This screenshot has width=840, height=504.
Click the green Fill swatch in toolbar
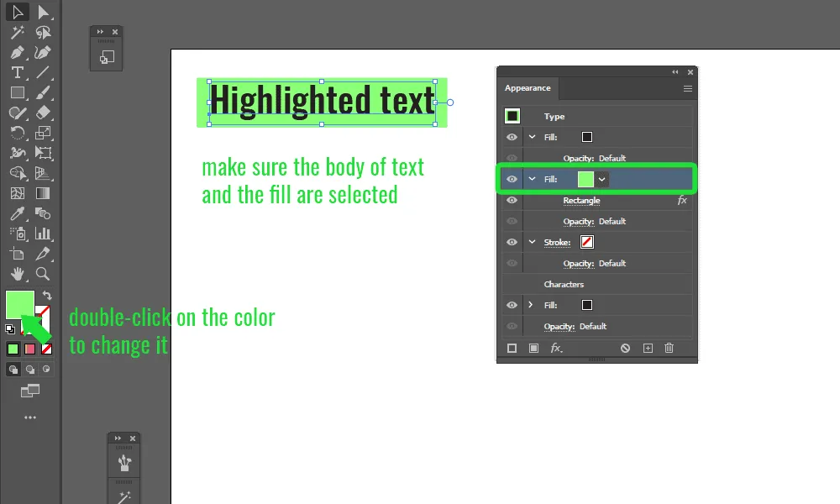(x=20, y=304)
